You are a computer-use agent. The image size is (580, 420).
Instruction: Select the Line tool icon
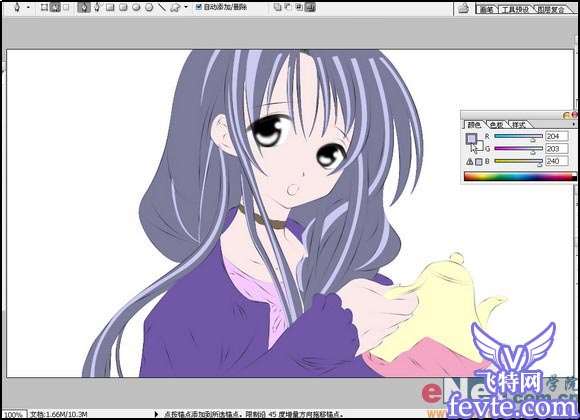click(162, 7)
